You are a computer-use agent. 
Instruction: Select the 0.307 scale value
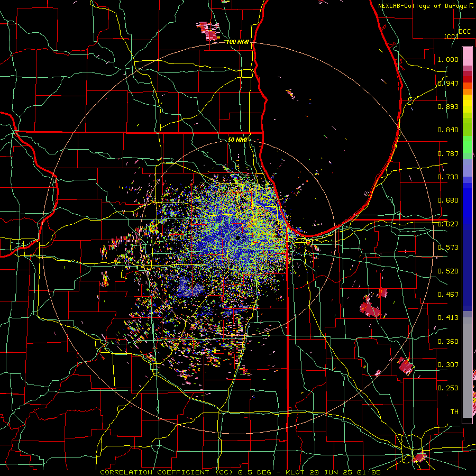448,365
